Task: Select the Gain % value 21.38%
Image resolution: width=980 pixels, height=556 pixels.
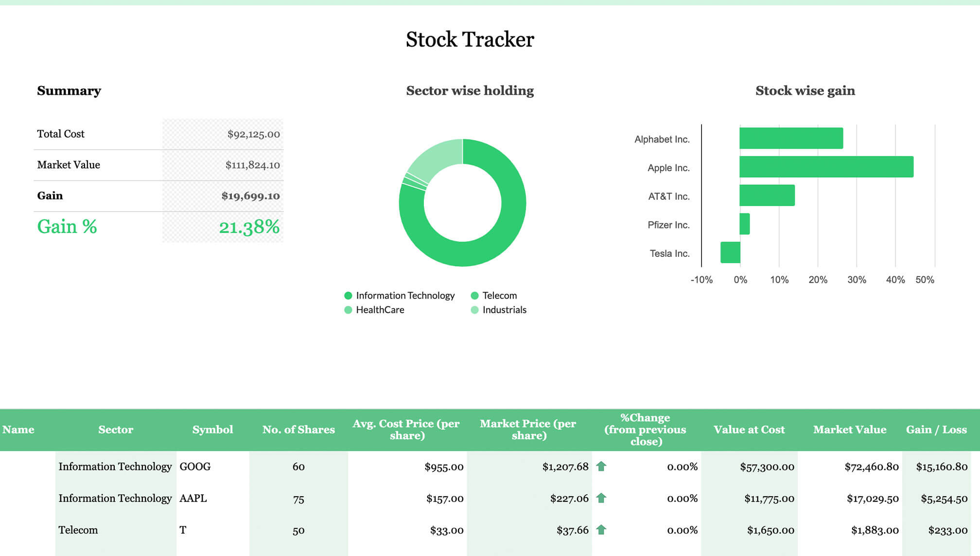Action: point(249,227)
